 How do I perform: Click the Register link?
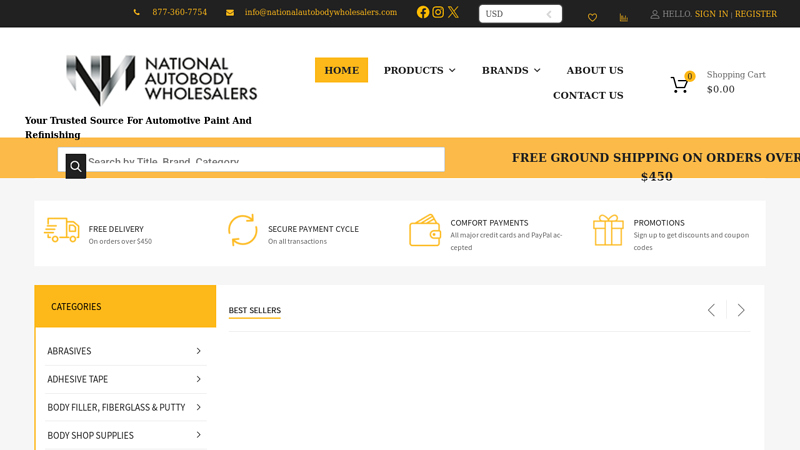(756, 14)
